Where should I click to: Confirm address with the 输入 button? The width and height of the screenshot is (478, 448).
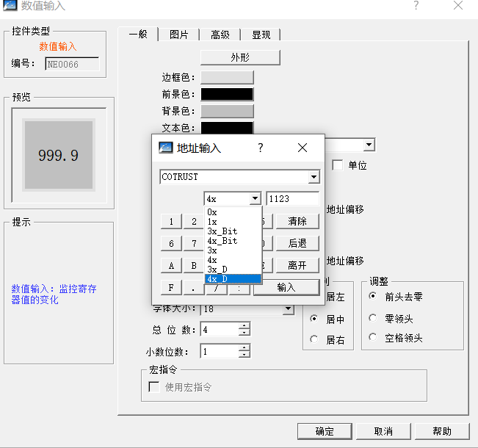pos(286,287)
